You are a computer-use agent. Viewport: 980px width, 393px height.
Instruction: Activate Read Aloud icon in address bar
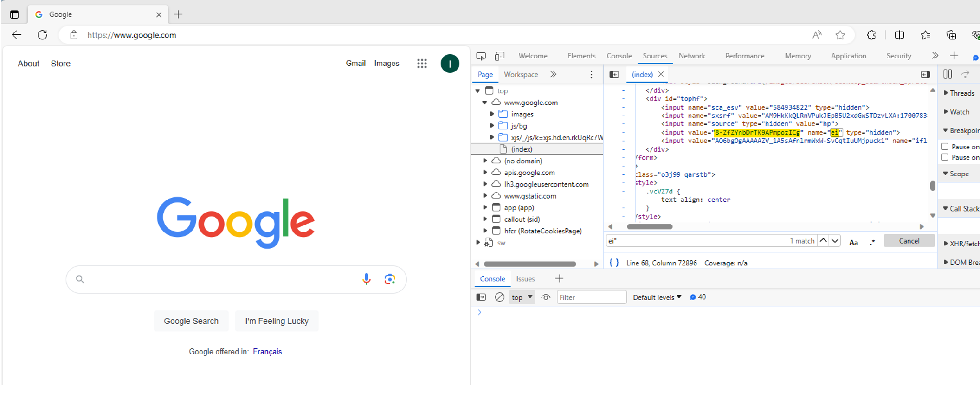tap(817, 35)
